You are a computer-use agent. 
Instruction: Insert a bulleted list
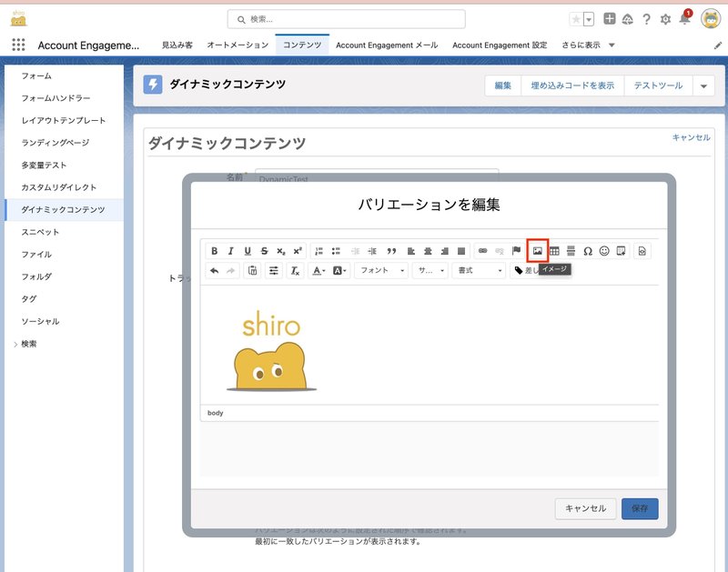pyautogui.click(x=336, y=251)
